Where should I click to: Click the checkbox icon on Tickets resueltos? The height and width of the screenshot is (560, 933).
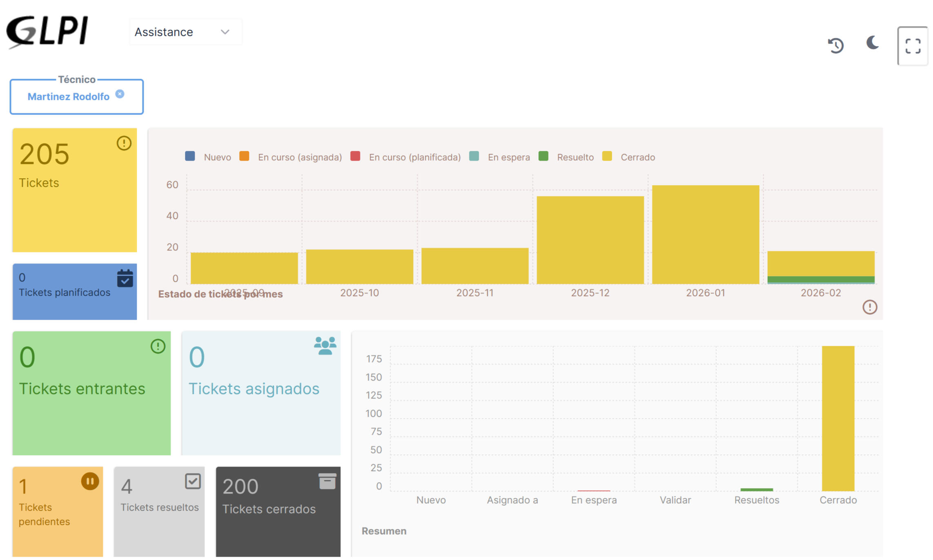click(193, 481)
